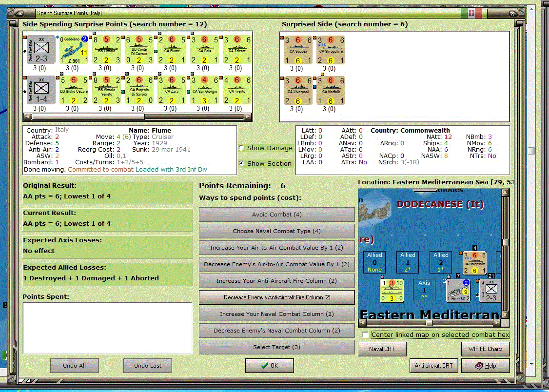The image size is (549, 392).
Task: Click the map panel up scroll arrow
Action: (505, 192)
